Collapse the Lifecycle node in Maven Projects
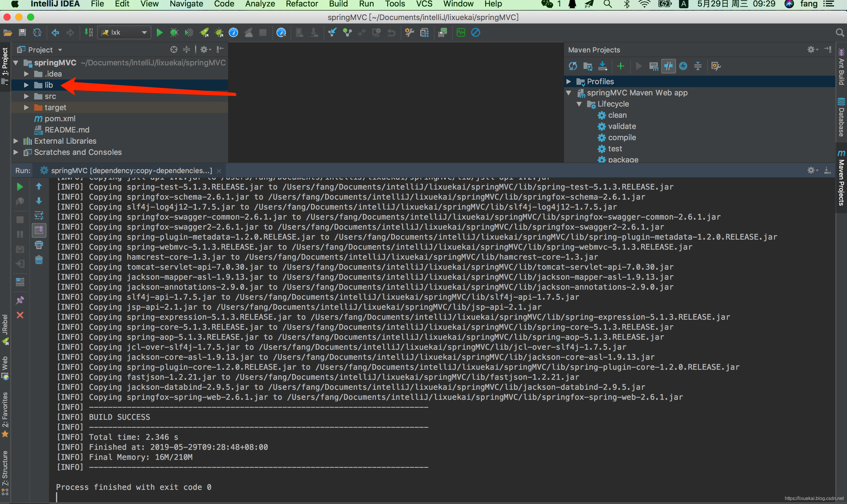This screenshot has height=504, width=847. pyautogui.click(x=579, y=104)
